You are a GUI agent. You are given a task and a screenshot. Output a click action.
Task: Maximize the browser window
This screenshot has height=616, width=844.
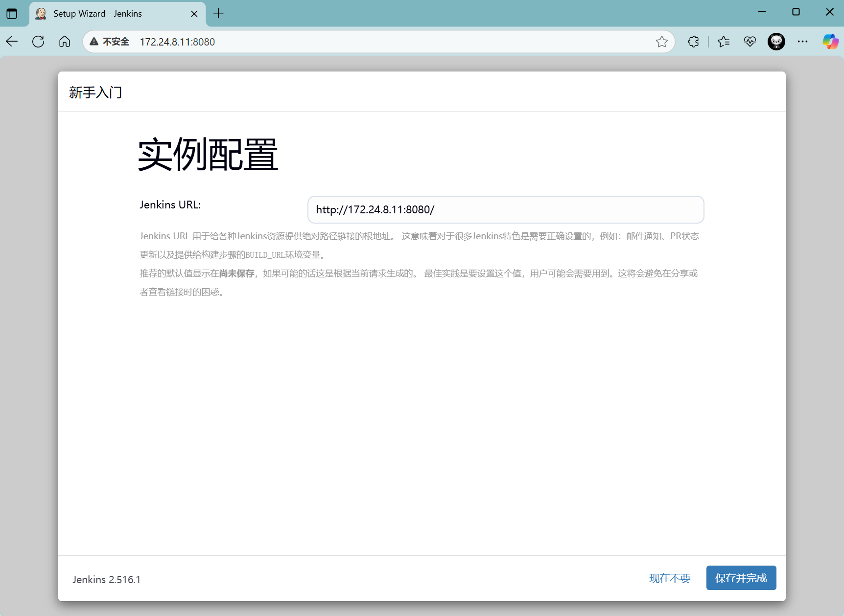pyautogui.click(x=796, y=12)
